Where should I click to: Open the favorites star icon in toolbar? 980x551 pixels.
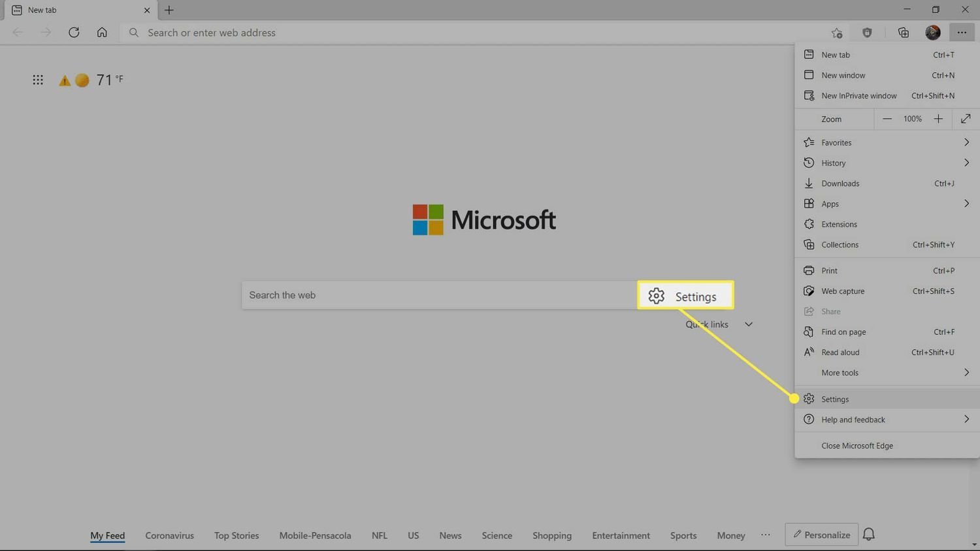coord(837,33)
